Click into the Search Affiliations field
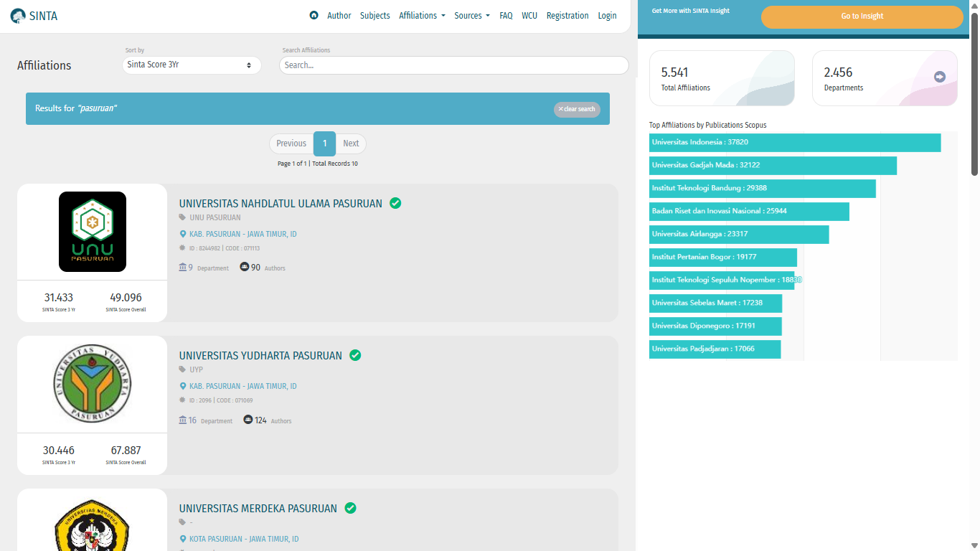980x551 pixels. [x=454, y=65]
